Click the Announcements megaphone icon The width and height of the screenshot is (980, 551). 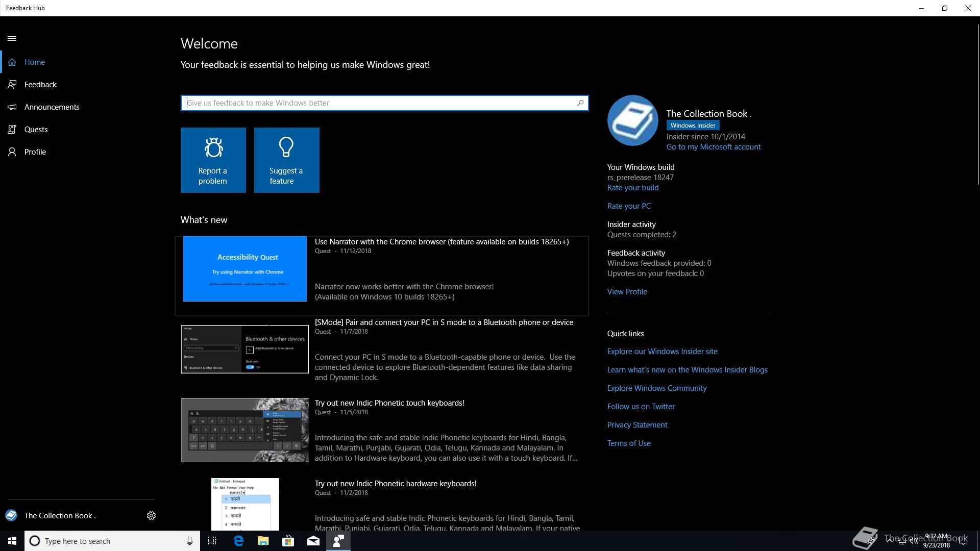tap(12, 107)
